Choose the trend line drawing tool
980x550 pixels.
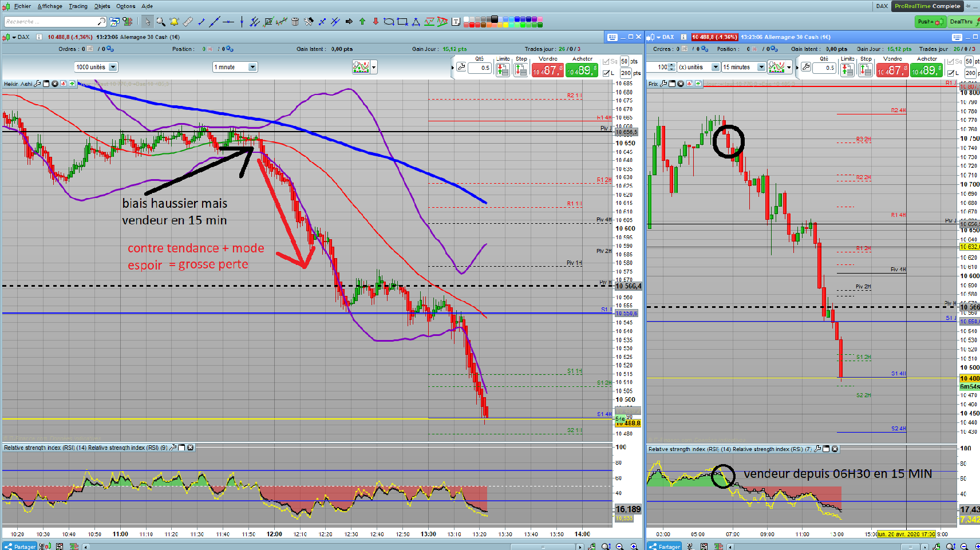[215, 22]
